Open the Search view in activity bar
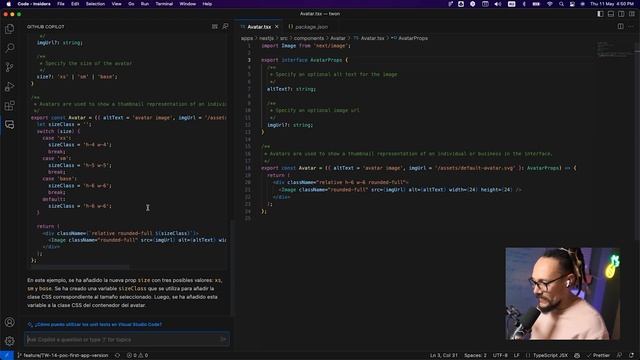Viewport: 640px width, 360px height. tap(9, 48)
